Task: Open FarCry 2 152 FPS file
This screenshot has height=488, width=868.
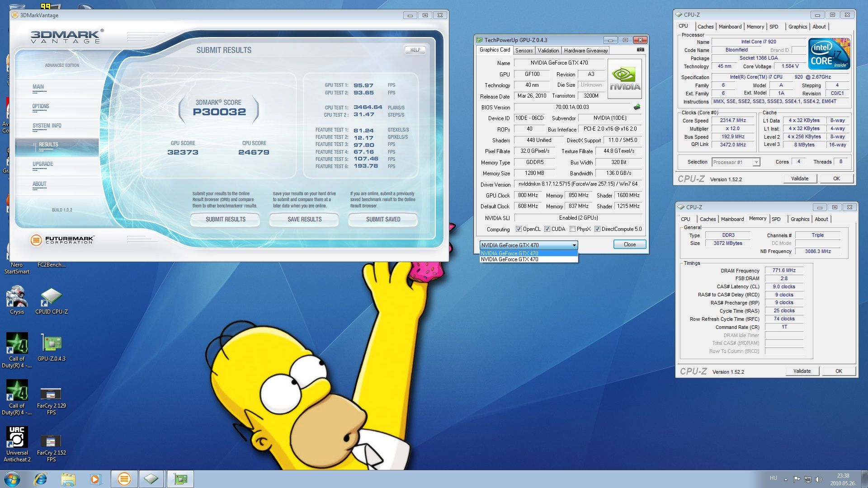Action: [x=51, y=441]
